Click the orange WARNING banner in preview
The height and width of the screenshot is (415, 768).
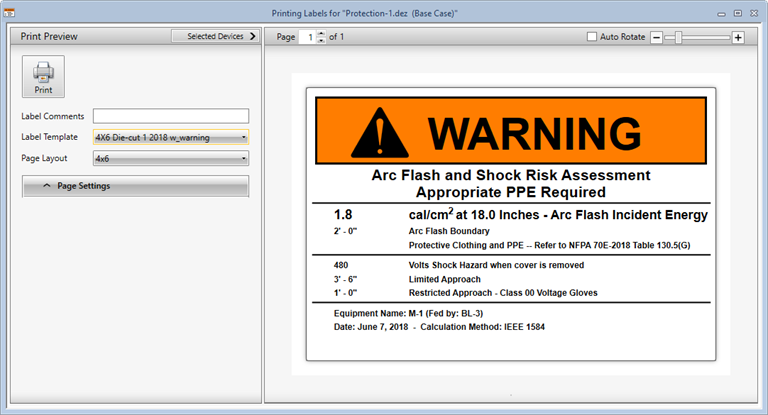(511, 131)
